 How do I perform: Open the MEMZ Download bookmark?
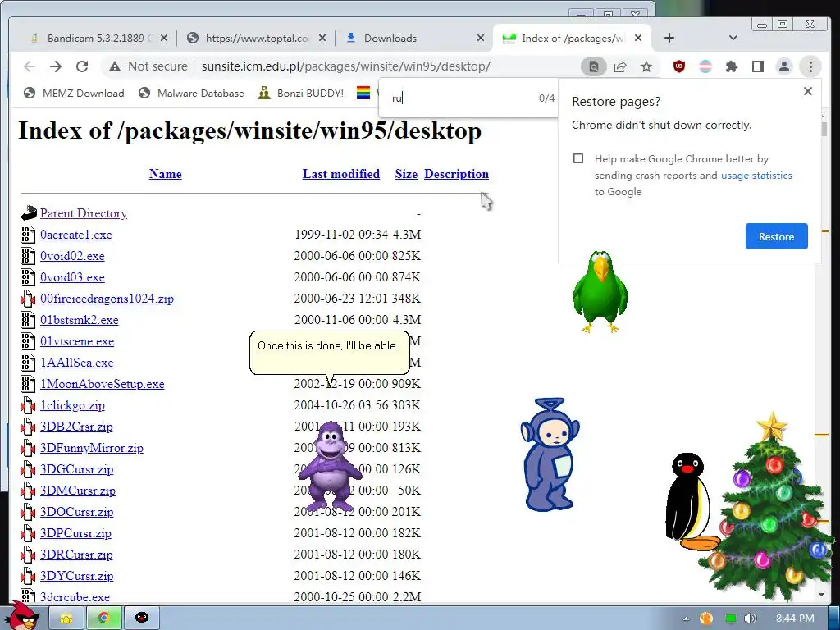(x=74, y=94)
